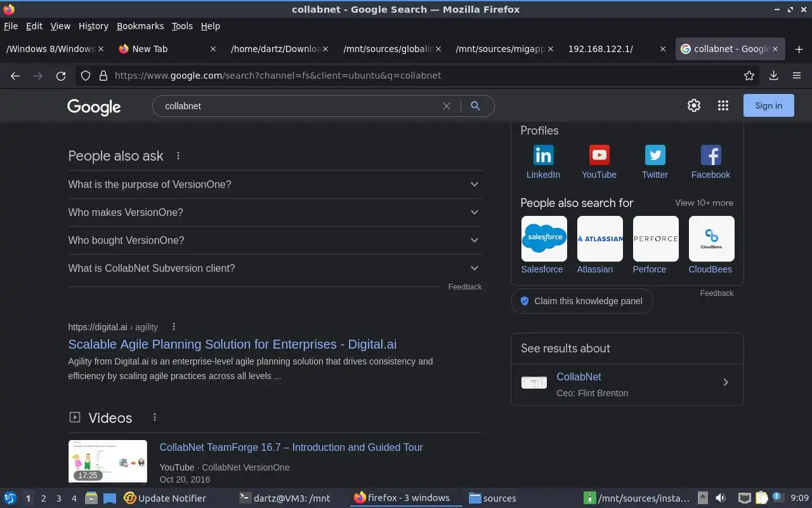Open the Tools menu
812x508 pixels.
pyautogui.click(x=182, y=26)
